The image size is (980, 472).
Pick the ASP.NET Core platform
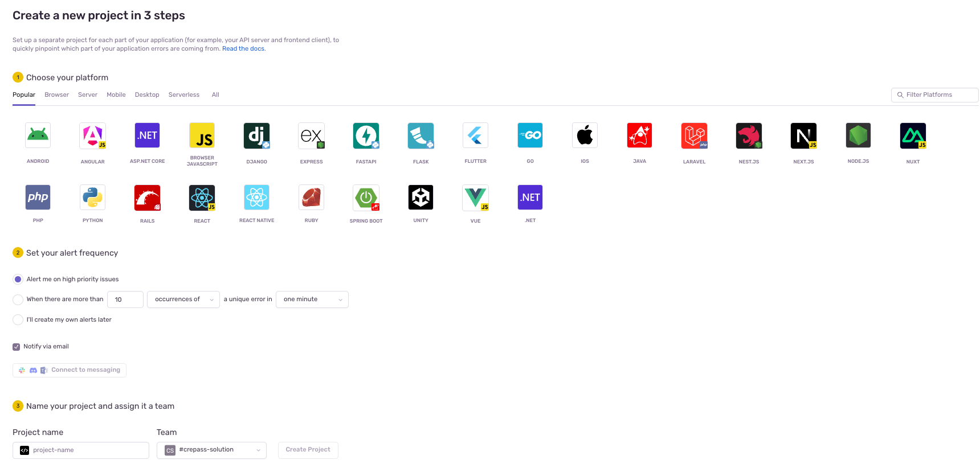click(x=147, y=136)
